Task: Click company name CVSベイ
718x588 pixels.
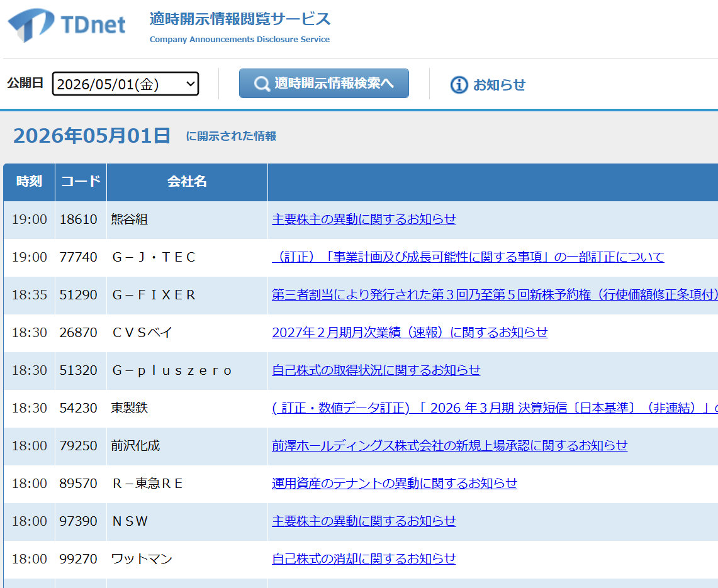Action: 142,333
